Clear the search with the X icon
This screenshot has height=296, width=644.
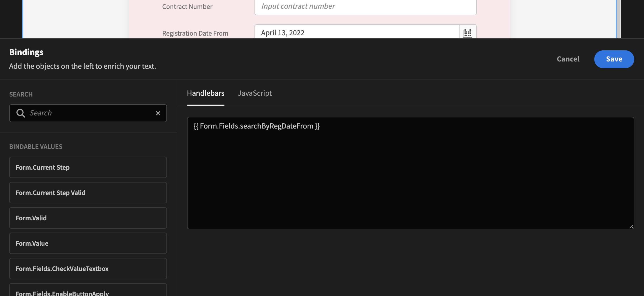(158, 113)
